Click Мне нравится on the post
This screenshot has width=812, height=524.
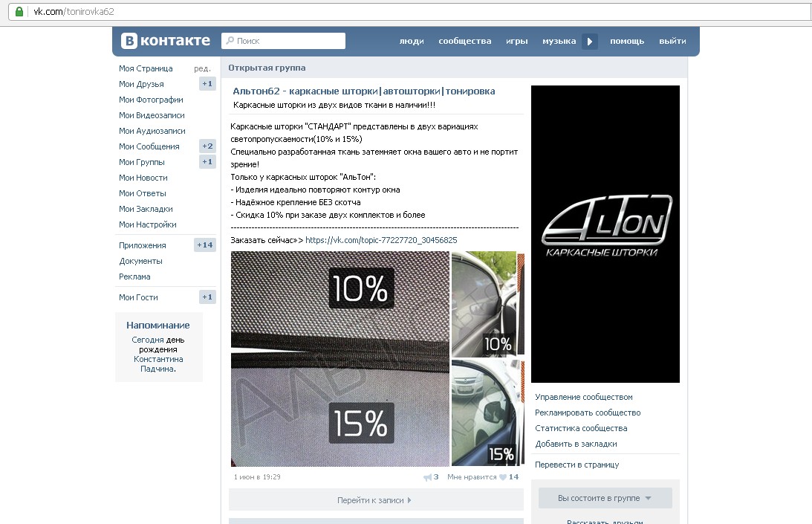pyautogui.click(x=472, y=477)
